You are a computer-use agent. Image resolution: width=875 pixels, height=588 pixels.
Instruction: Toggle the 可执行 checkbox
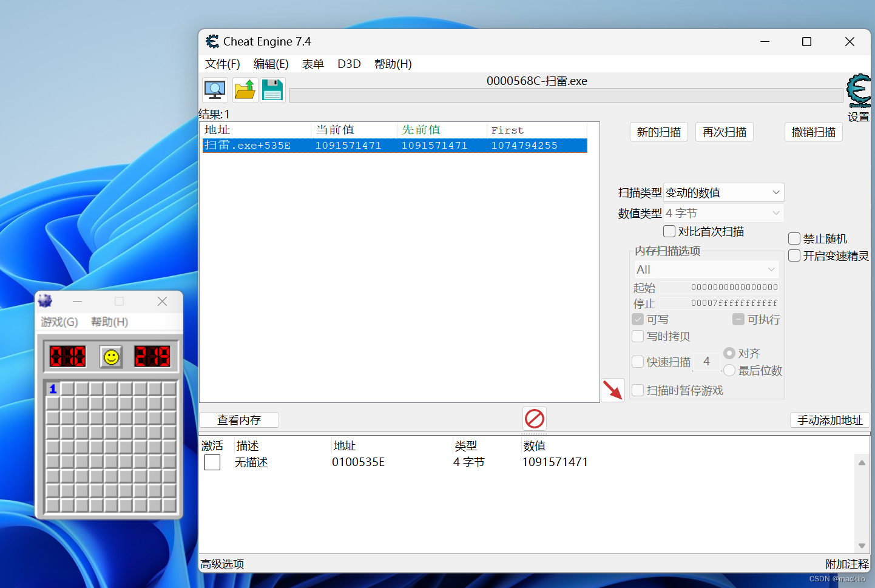[738, 319]
